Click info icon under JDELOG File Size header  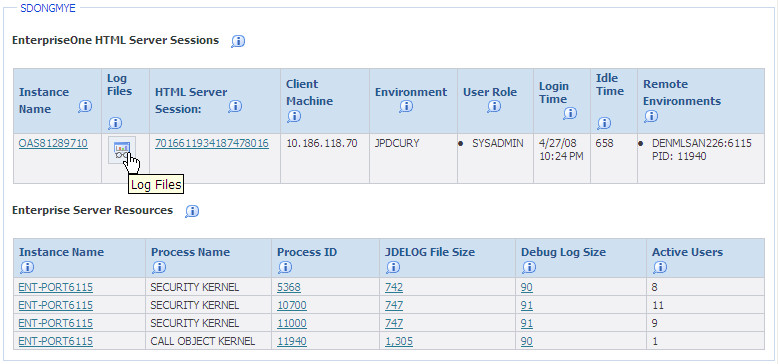[x=392, y=268]
